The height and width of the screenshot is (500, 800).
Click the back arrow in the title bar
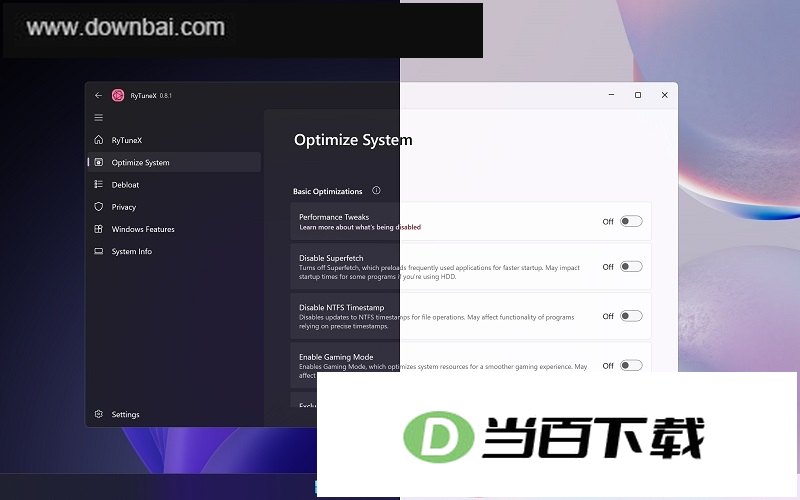[98, 95]
